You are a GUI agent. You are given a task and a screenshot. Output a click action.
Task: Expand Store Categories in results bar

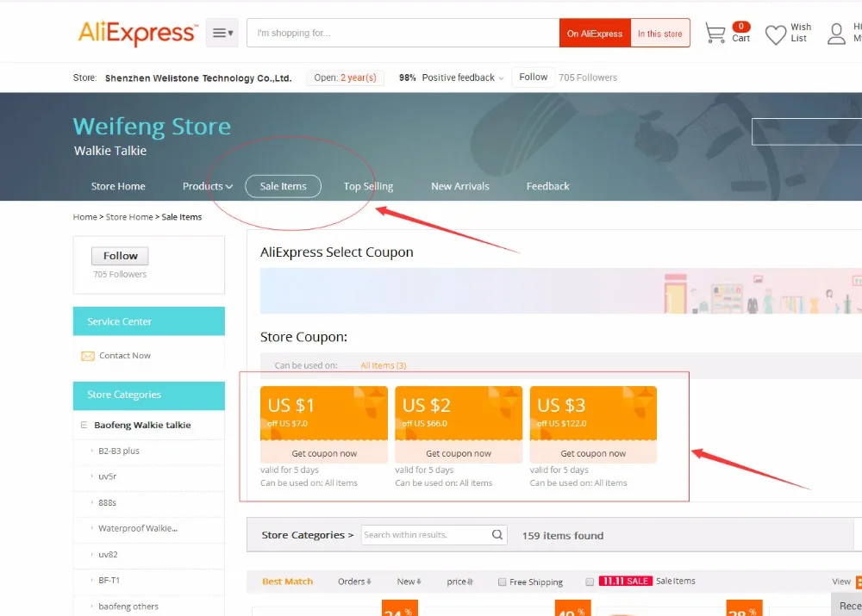(x=308, y=535)
